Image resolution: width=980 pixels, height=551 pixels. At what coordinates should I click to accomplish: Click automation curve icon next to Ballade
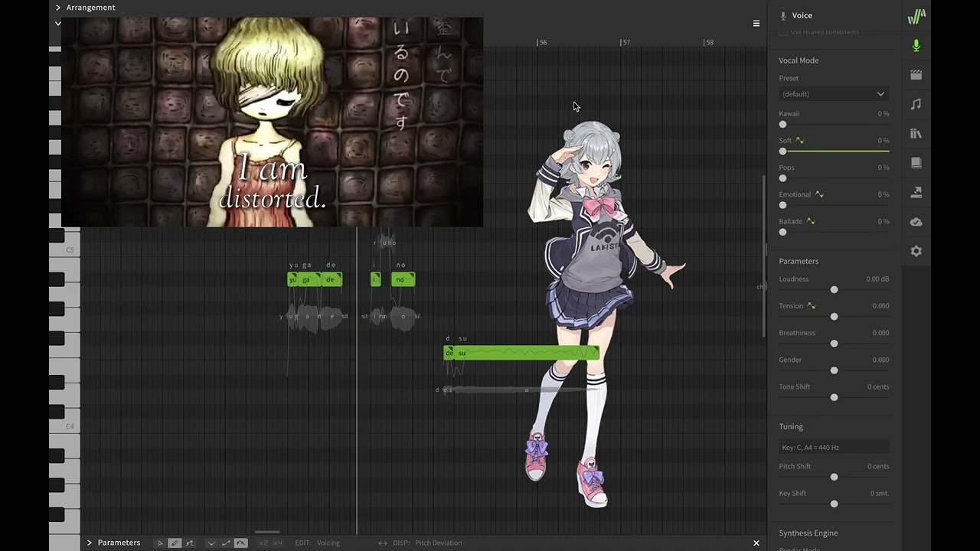811,221
